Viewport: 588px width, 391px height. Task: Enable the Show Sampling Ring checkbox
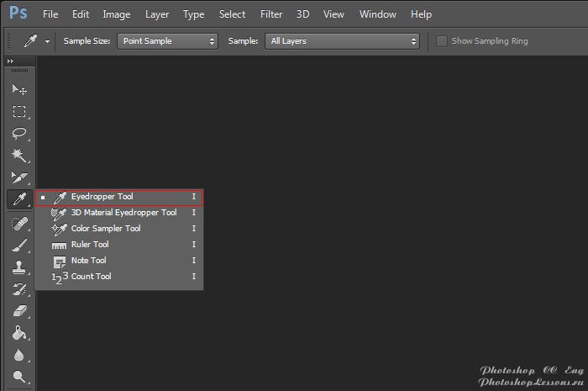(x=442, y=41)
